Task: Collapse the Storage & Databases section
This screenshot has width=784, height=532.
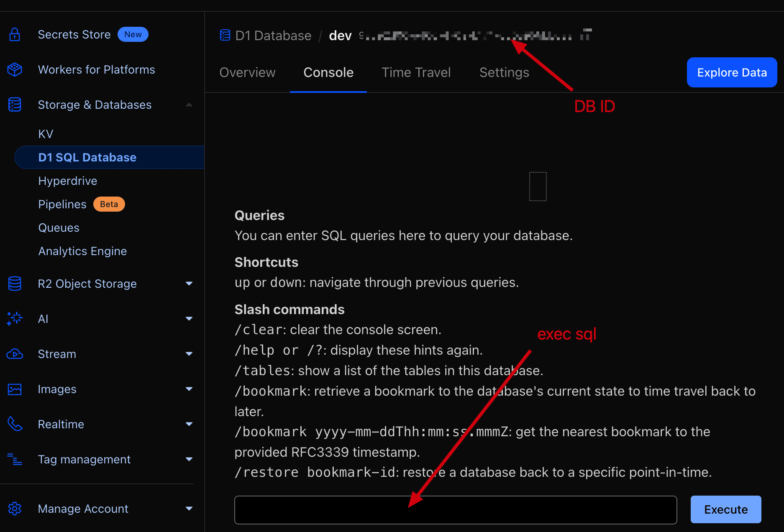Action: (x=189, y=105)
